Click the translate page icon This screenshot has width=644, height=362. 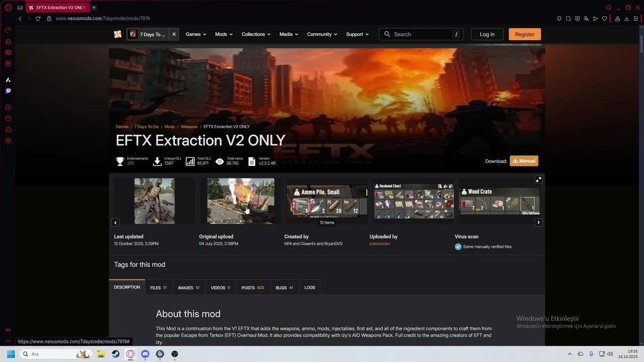click(586, 19)
